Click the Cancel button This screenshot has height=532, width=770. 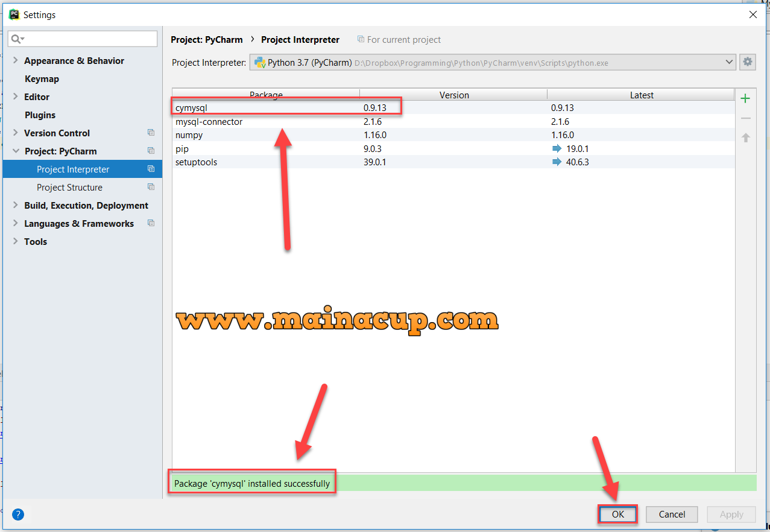pos(672,515)
